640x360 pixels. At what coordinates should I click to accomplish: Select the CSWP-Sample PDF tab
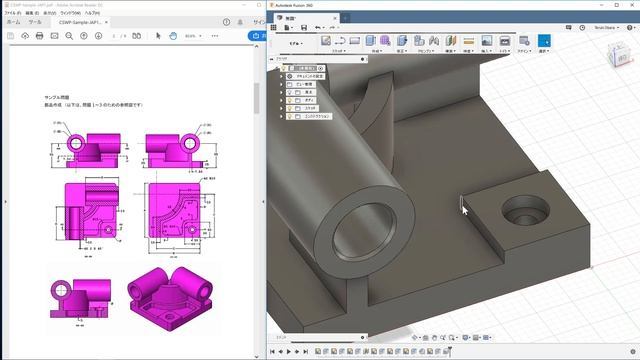click(80, 22)
